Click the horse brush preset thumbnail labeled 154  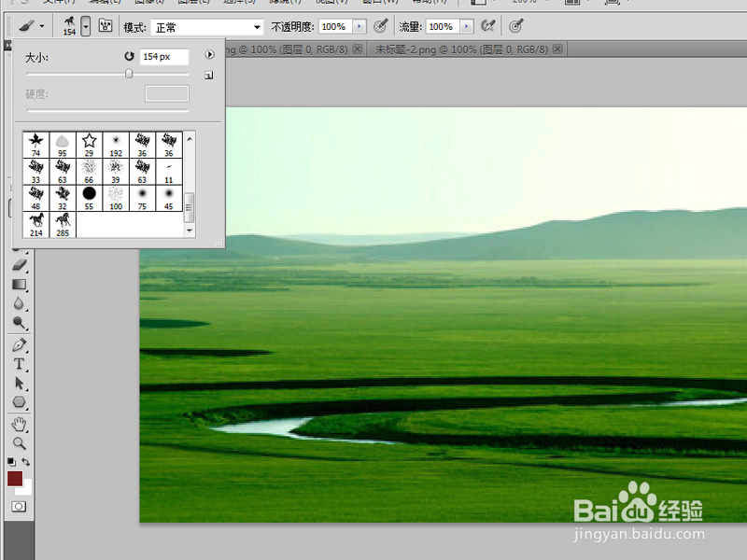[x=69, y=26]
